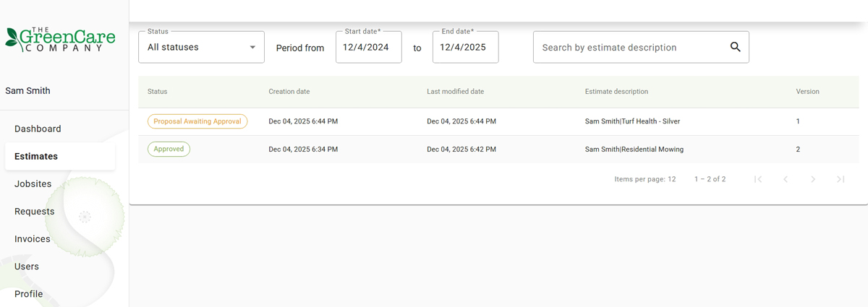The height and width of the screenshot is (307, 868).
Task: Open Profile in sidebar
Action: 29,293
